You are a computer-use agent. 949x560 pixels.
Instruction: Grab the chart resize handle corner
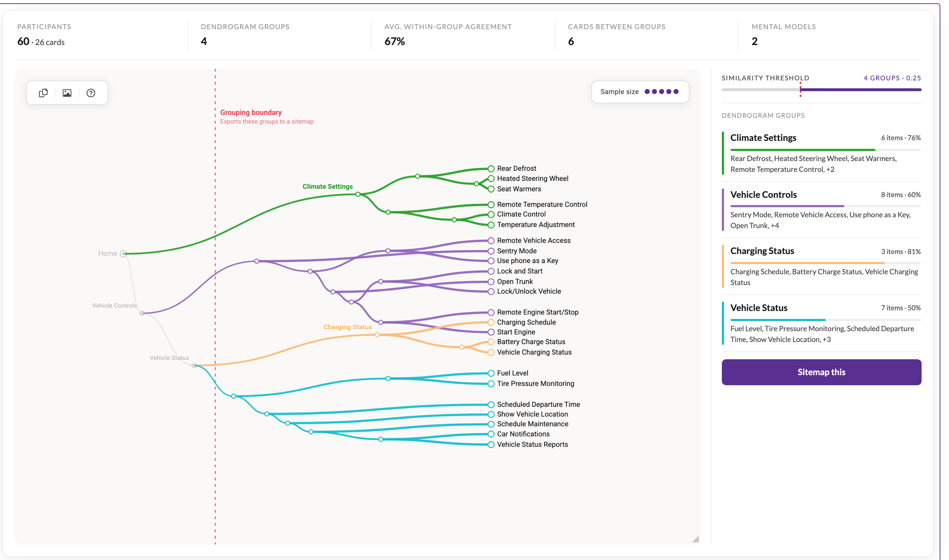coord(695,539)
